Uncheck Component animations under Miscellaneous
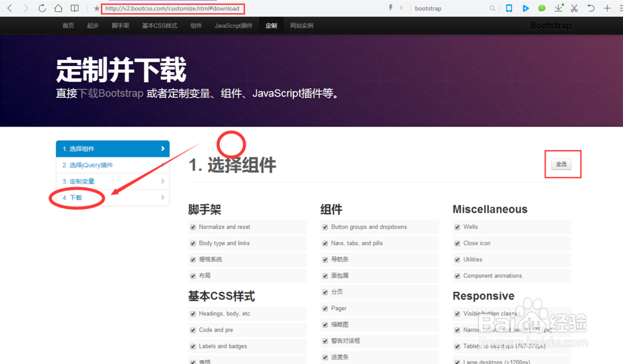 point(458,275)
